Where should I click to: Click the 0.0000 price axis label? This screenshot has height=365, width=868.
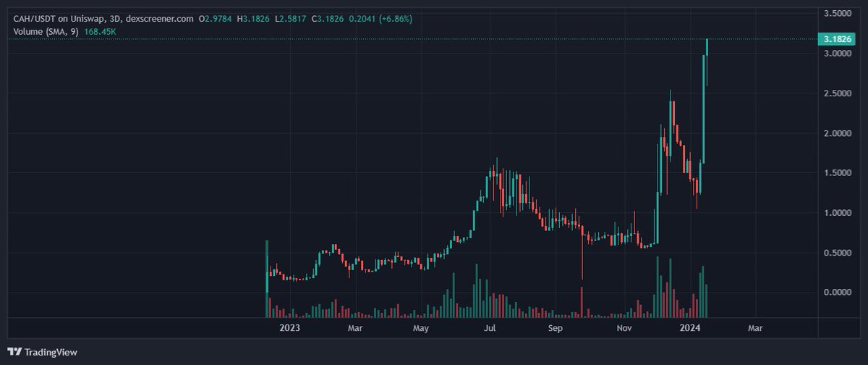click(x=836, y=293)
